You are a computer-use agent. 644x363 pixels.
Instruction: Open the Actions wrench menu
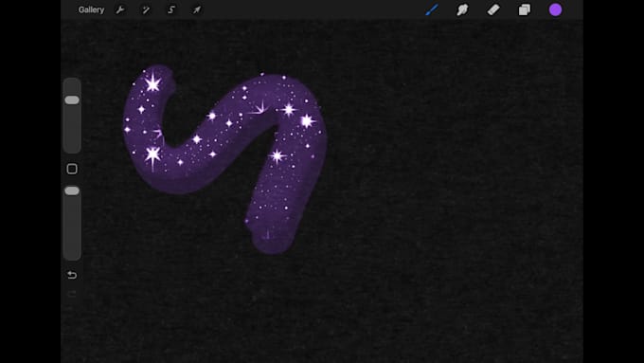point(120,9)
